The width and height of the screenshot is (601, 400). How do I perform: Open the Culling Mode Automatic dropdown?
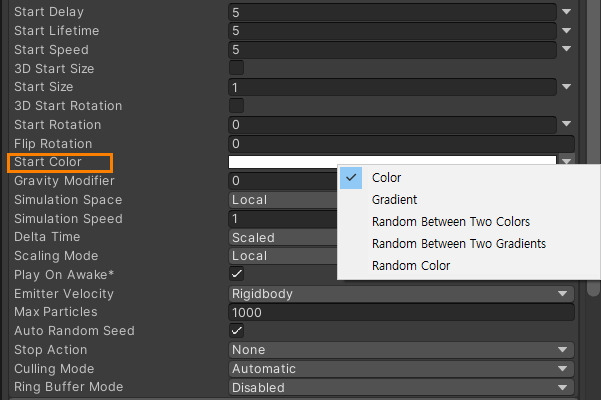pyautogui.click(x=401, y=369)
